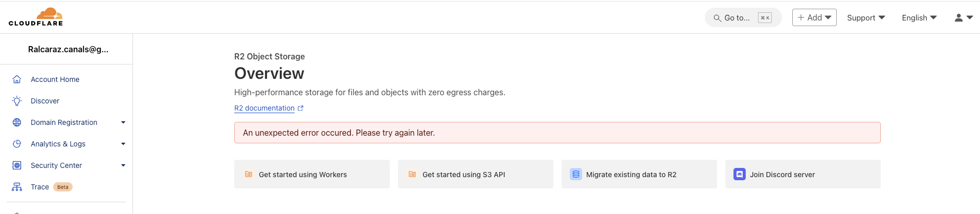This screenshot has height=214, width=980.
Task: Click the Discover lightbulb icon
Action: pyautogui.click(x=17, y=101)
